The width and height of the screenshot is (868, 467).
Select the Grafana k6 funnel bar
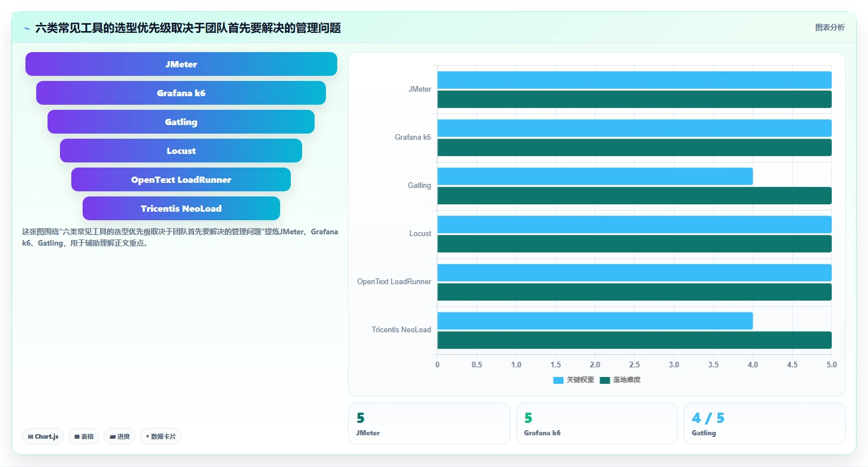tap(181, 93)
